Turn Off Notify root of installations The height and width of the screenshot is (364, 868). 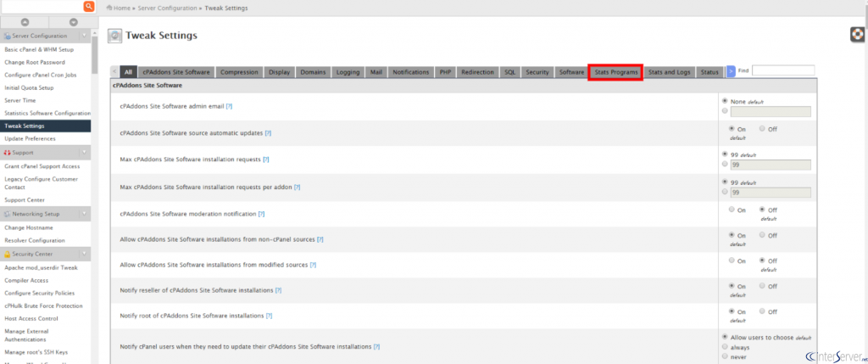point(762,311)
